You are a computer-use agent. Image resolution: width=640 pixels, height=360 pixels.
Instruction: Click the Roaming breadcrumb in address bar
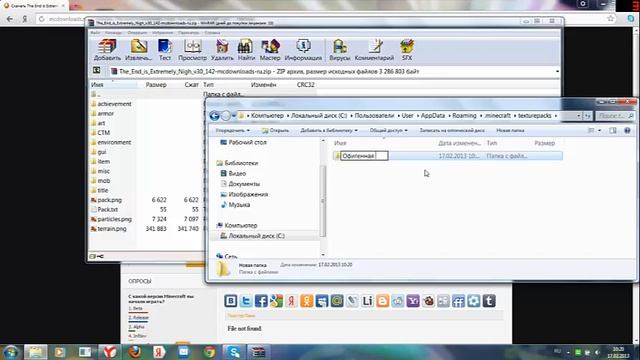click(x=464, y=116)
